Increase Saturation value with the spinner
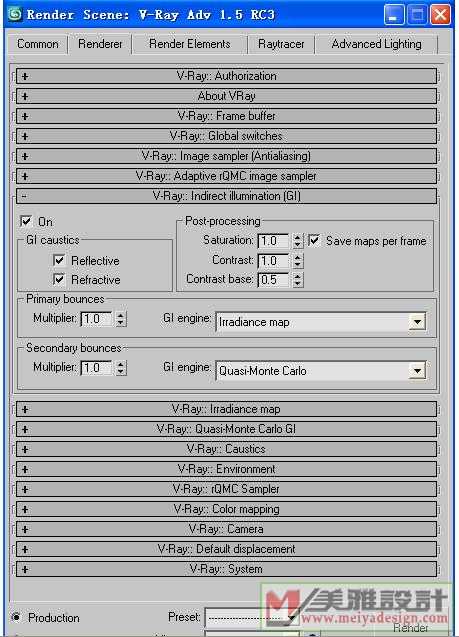This screenshot has width=459, height=637. pos(298,237)
